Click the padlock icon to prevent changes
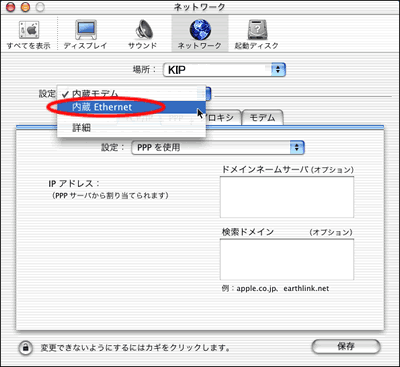Viewport: 400px width, 367px height. coord(25,347)
